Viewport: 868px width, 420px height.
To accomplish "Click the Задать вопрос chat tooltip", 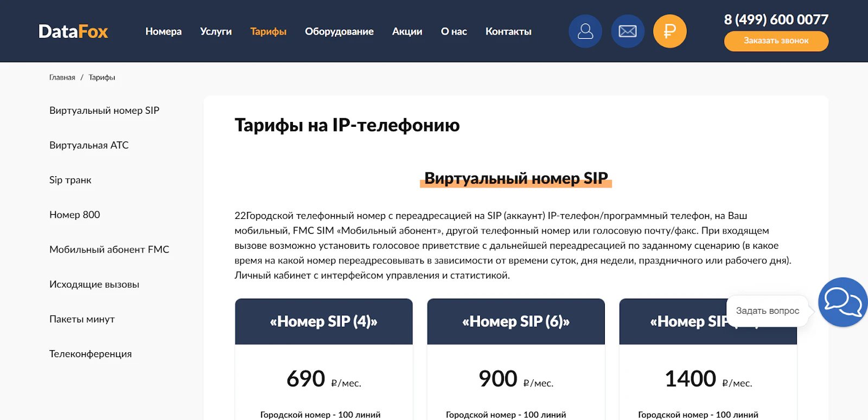I will click(768, 311).
